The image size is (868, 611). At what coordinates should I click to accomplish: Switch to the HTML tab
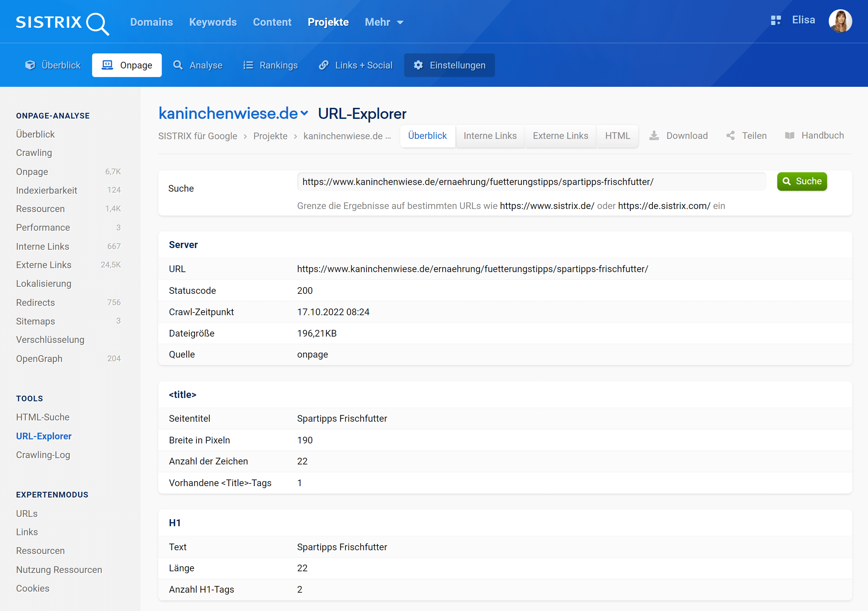tap(617, 136)
